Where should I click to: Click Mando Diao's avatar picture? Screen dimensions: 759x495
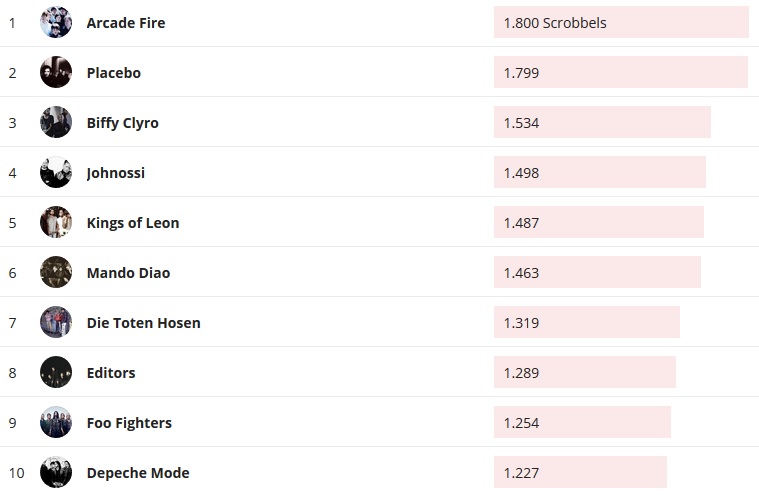pyautogui.click(x=56, y=272)
